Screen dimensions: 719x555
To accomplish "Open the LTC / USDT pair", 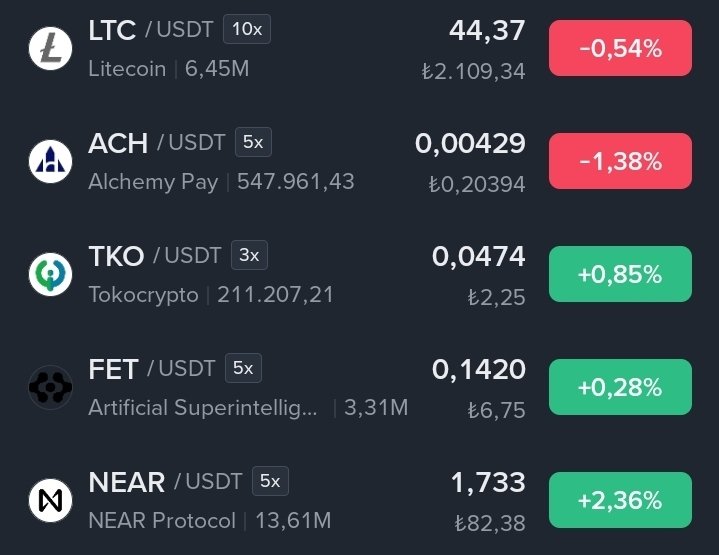I will pos(151,30).
